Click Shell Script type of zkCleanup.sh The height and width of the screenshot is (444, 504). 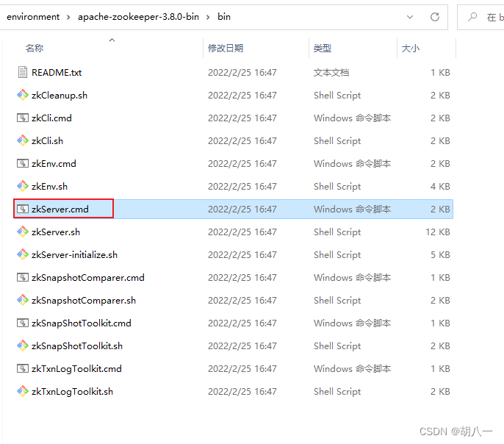(x=337, y=96)
